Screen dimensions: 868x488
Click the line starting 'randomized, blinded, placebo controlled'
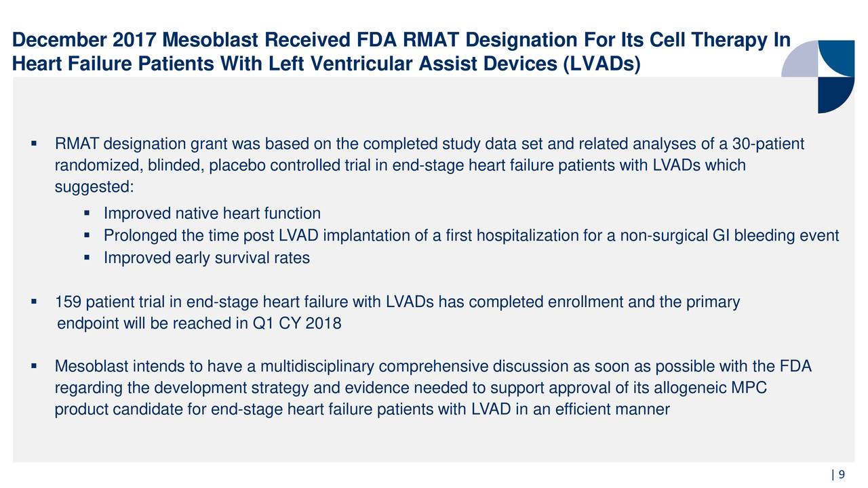coord(399,165)
